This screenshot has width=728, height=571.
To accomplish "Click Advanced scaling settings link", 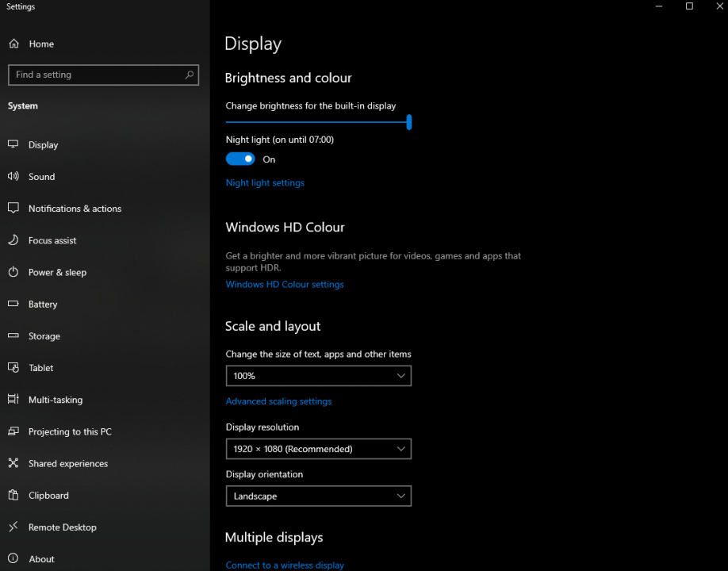I will [x=278, y=401].
